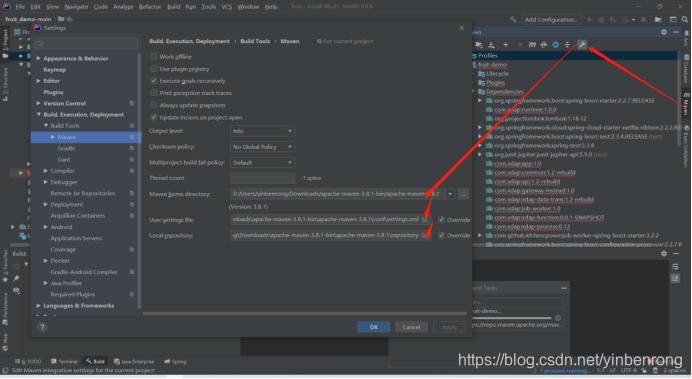The image size is (692, 379).
Task: Click Cancel button in Settings dialog
Action: pos(411,327)
